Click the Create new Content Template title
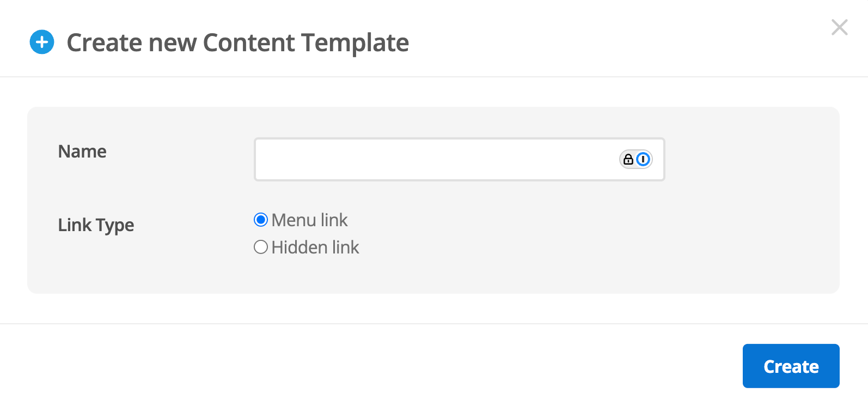The width and height of the screenshot is (868, 411). point(237,42)
